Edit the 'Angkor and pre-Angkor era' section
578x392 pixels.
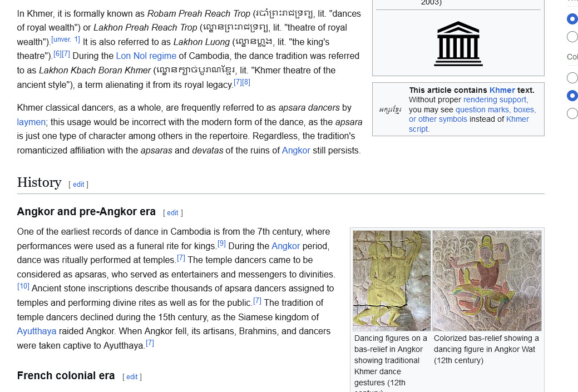pyautogui.click(x=172, y=213)
